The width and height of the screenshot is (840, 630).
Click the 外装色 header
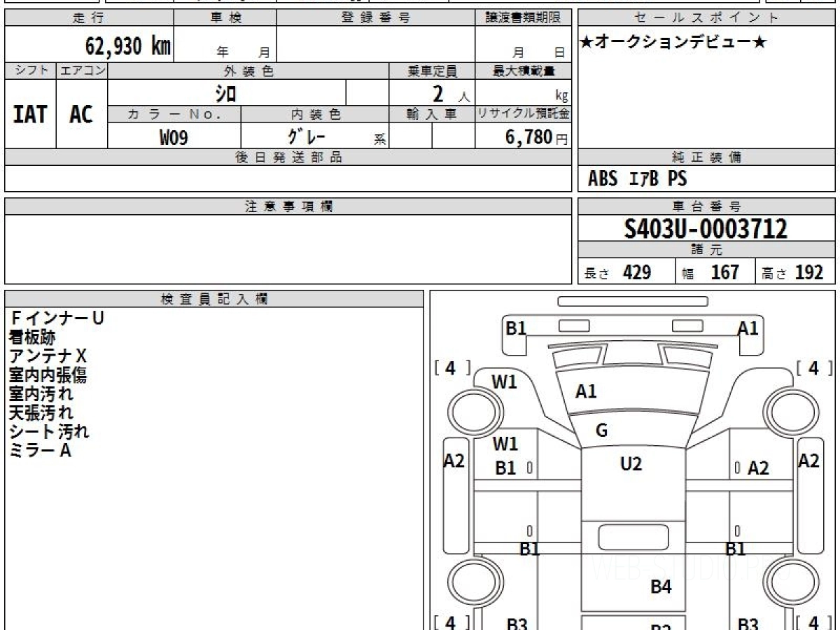click(x=248, y=71)
